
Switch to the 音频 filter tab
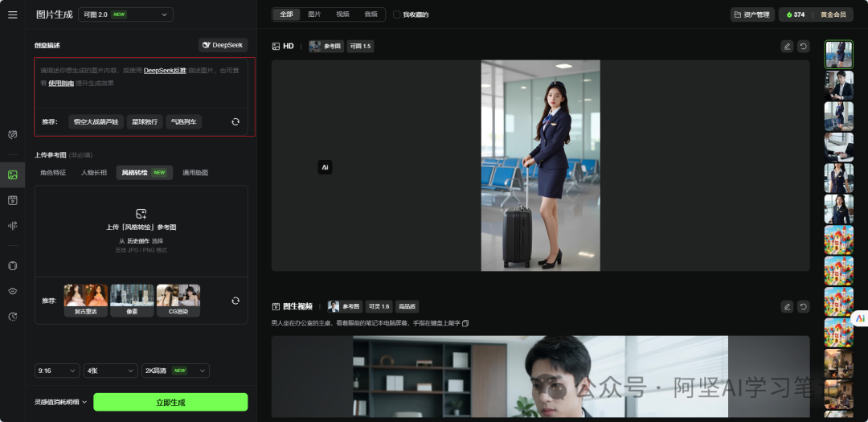point(371,14)
